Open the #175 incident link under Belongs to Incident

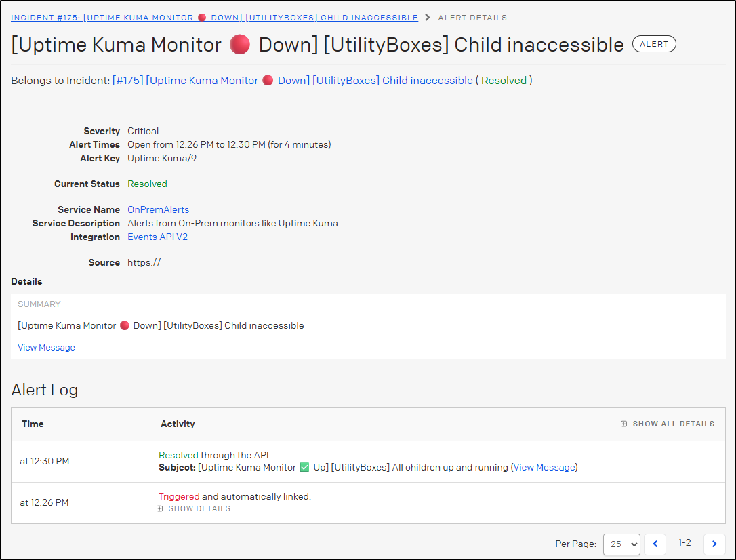292,80
